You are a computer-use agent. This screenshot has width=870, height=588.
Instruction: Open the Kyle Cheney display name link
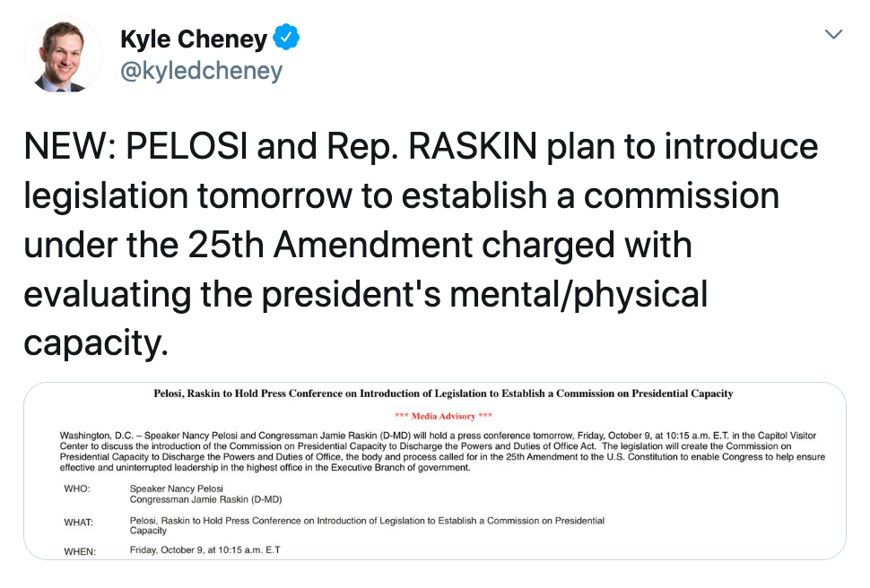coord(193,39)
